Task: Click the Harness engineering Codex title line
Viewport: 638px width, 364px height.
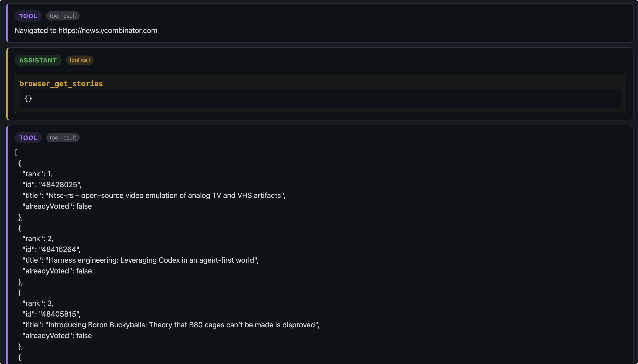Action: click(x=140, y=260)
